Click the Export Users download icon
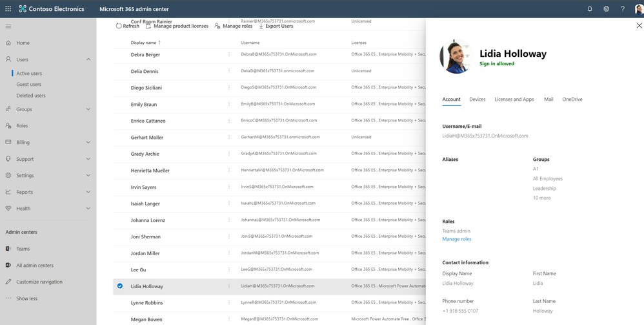 [261, 26]
